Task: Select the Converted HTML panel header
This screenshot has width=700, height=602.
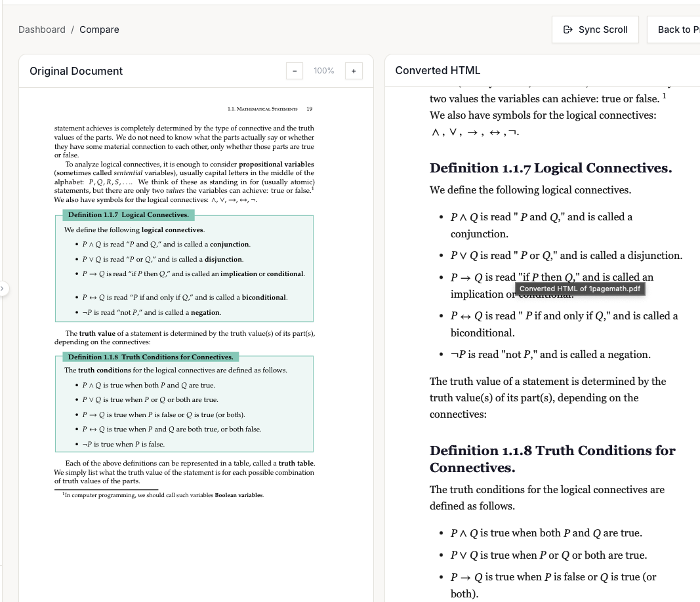Action: [x=437, y=70]
